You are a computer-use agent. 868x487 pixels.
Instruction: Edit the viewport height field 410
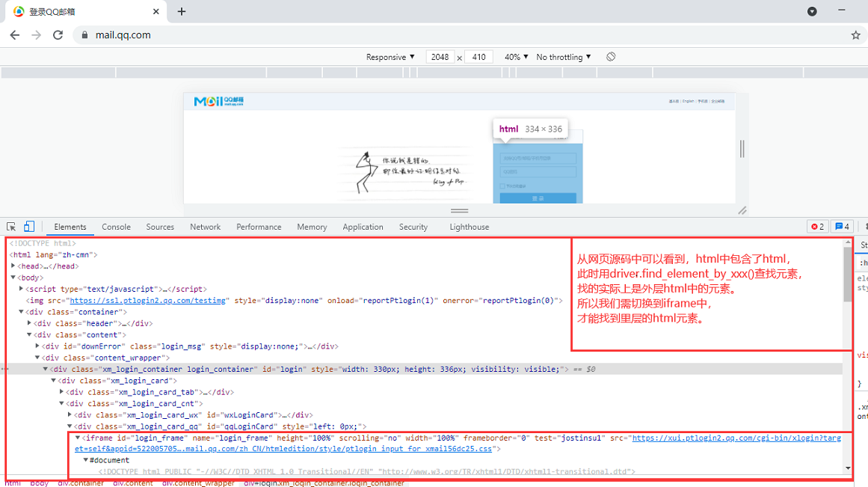click(478, 57)
